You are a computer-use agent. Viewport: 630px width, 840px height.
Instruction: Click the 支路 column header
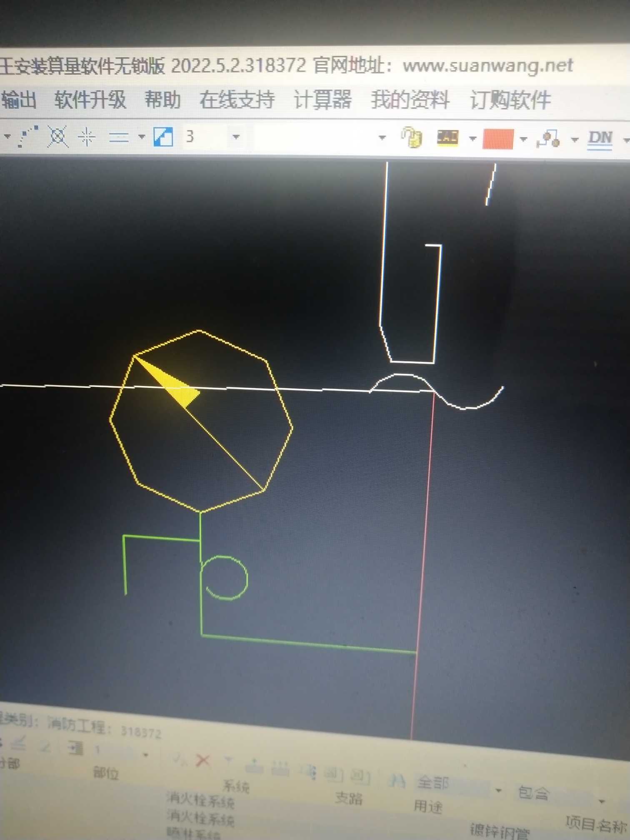point(349,798)
